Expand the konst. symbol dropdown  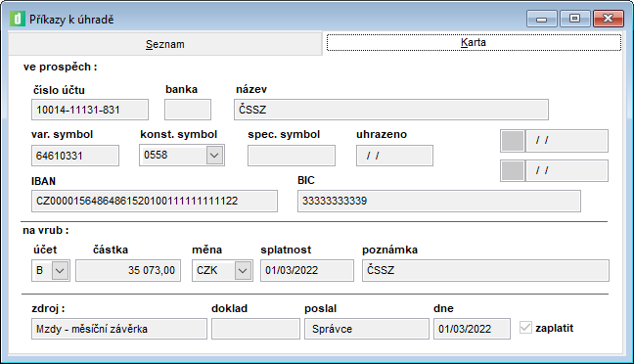(x=214, y=155)
